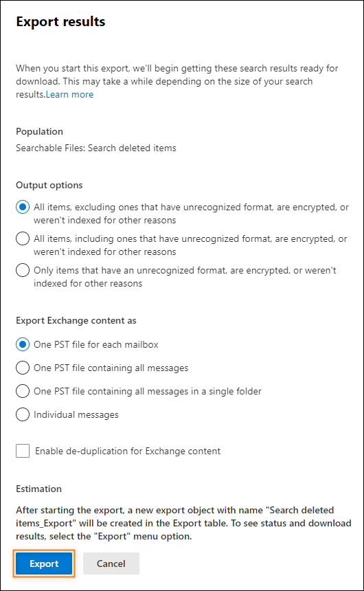Choose Only items with unrecognized format option
The width and height of the screenshot is (364, 591).
click(23, 270)
